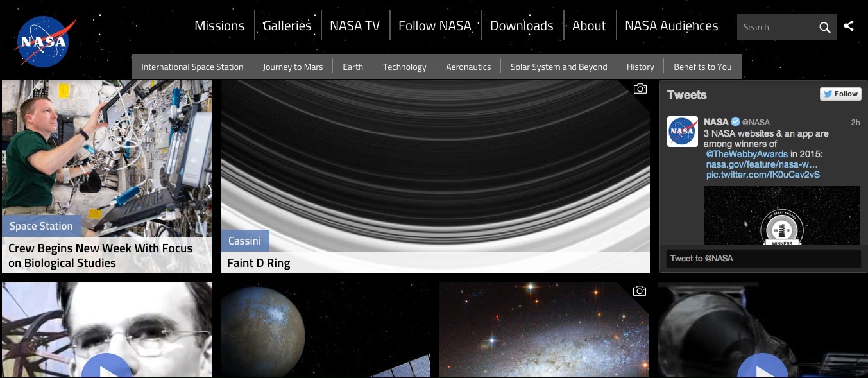Open the Galleries menu
The width and height of the screenshot is (868, 378).
(287, 26)
